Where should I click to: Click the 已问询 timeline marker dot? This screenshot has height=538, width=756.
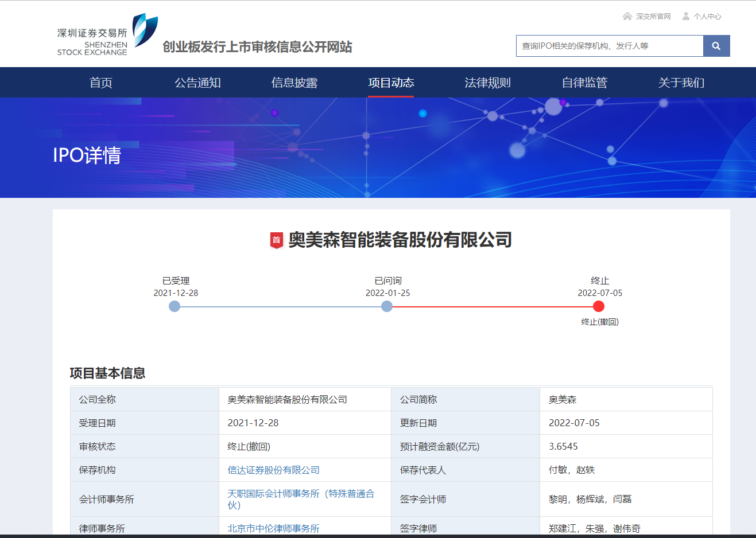coord(387,306)
